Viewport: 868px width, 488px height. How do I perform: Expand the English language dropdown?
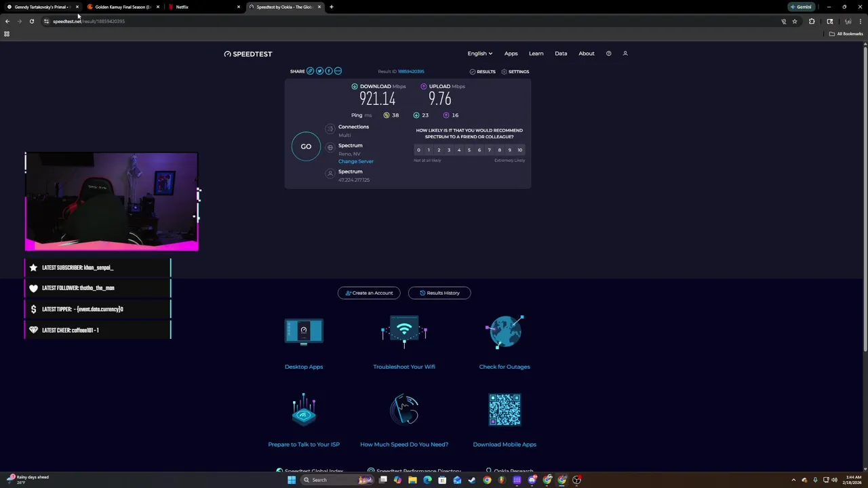click(480, 54)
